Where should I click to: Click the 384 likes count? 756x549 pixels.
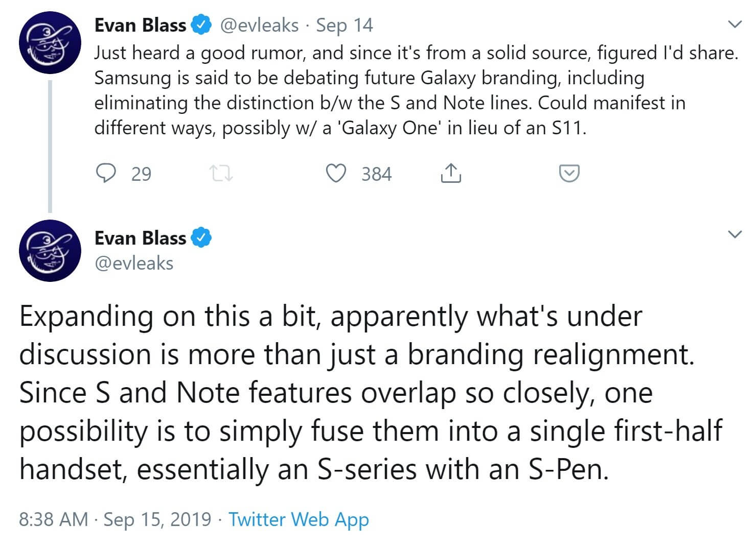tap(376, 174)
